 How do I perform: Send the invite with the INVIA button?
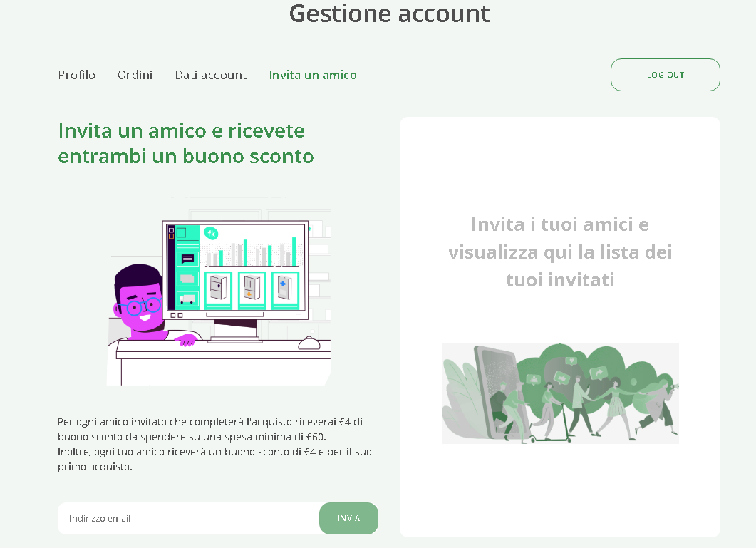348,518
